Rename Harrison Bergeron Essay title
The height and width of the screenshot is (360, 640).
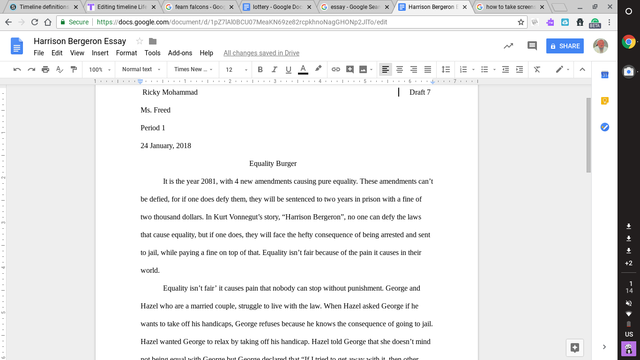pos(80,41)
